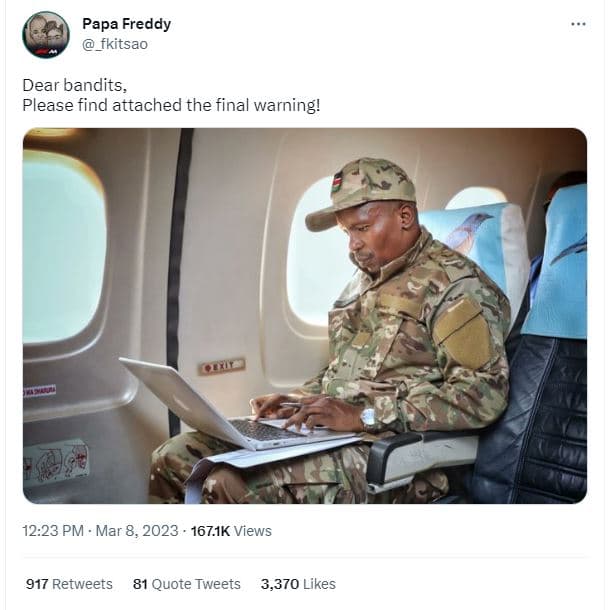Screen dimensions: 614x610
Task: Open the attached soldier photo
Action: [304, 315]
